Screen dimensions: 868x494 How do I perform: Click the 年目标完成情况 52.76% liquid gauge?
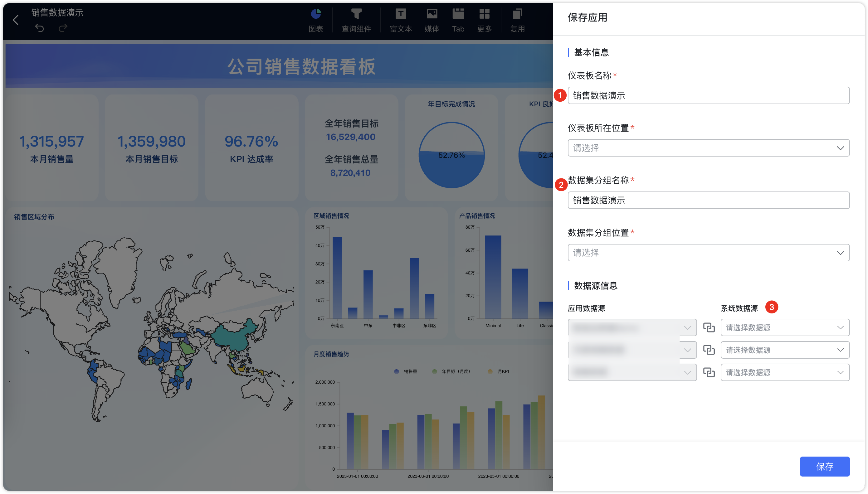point(451,155)
